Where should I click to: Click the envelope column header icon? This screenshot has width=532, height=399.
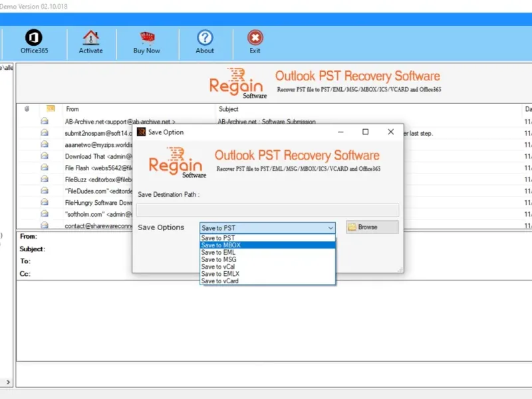(51, 108)
